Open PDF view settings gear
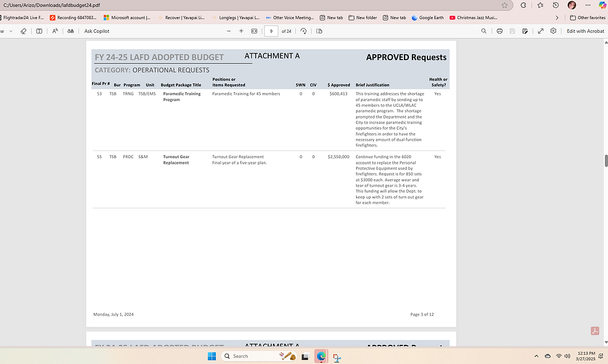This screenshot has height=364, width=608. coord(553,31)
